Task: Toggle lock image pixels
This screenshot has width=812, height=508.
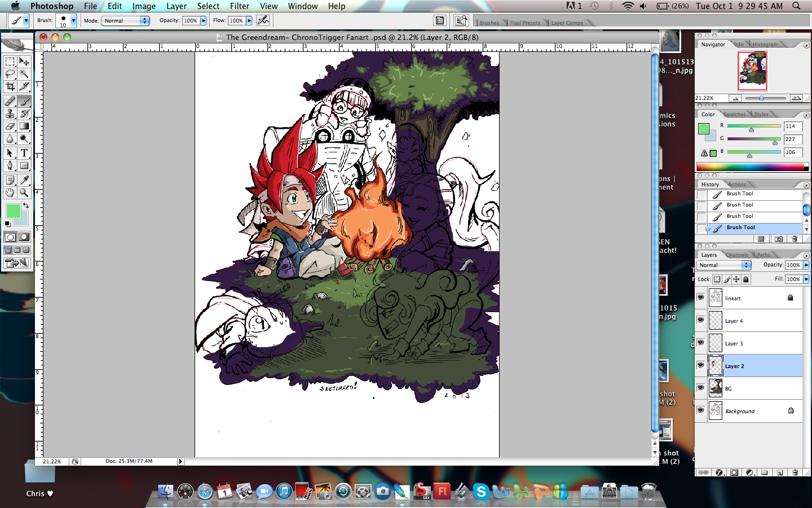Action: [x=727, y=279]
